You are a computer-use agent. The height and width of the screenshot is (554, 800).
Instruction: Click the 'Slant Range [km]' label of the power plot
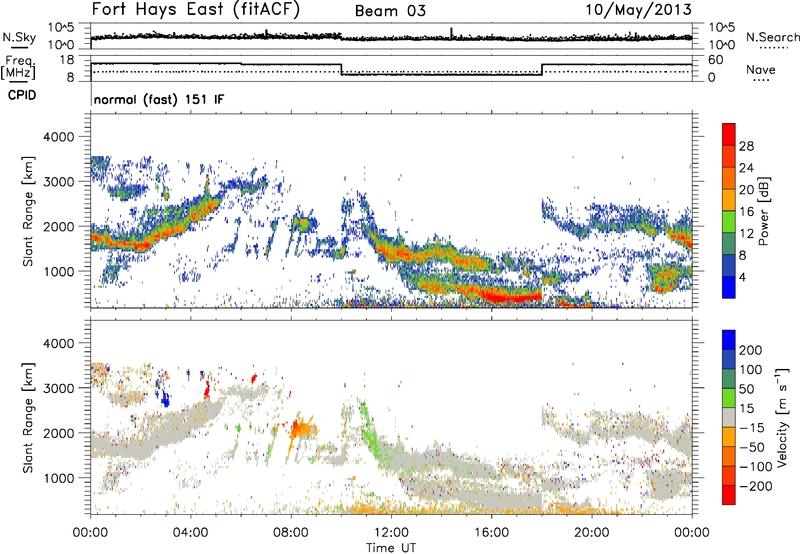[28, 211]
